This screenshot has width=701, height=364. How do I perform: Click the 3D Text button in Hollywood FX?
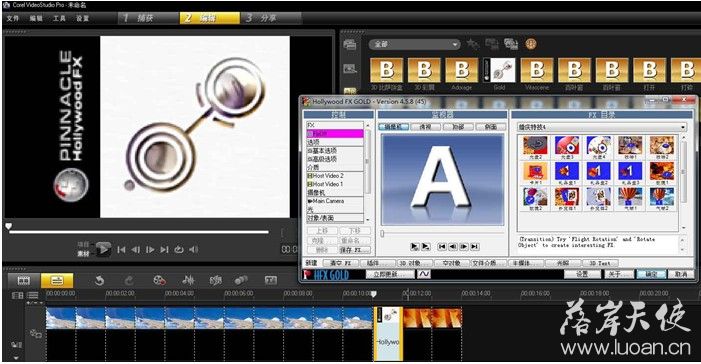(600, 263)
